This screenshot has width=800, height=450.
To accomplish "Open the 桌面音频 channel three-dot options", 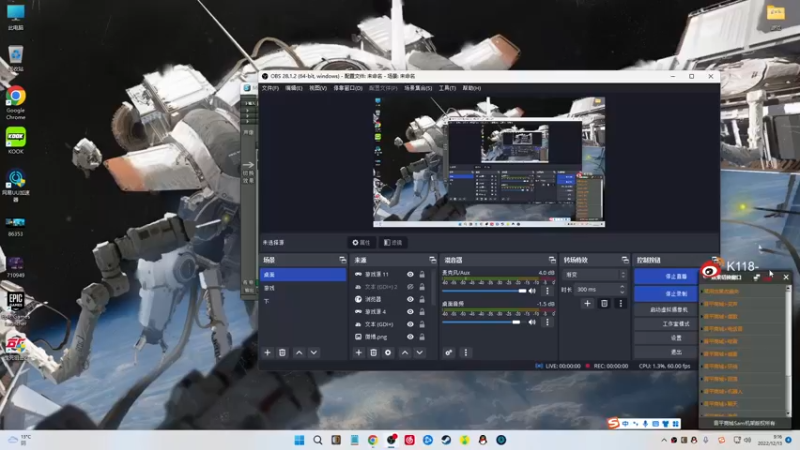I will point(547,322).
